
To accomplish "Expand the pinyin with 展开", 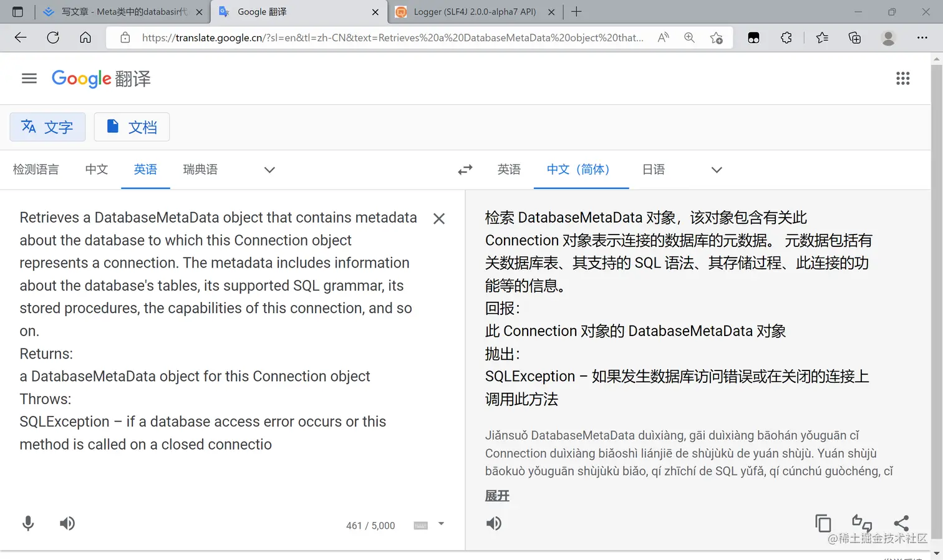I will (x=497, y=496).
